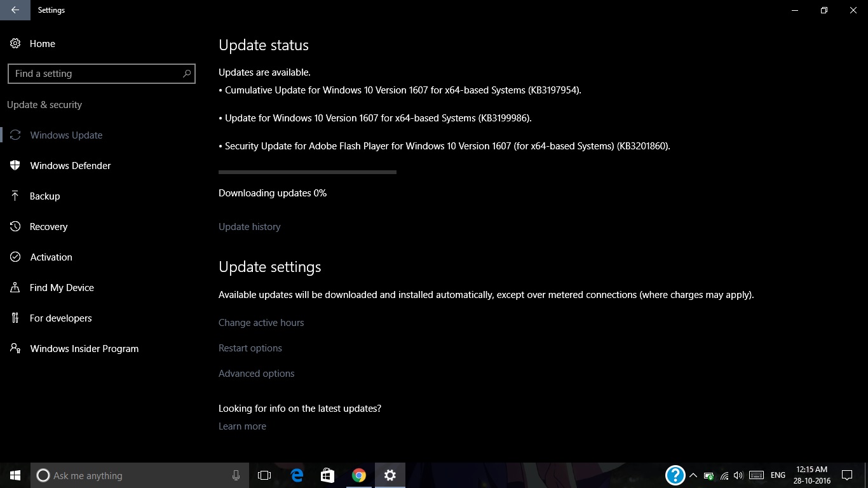Click the Adobe Flash Player KB3201860 entry
Image resolution: width=868 pixels, height=488 pixels.
[445, 146]
